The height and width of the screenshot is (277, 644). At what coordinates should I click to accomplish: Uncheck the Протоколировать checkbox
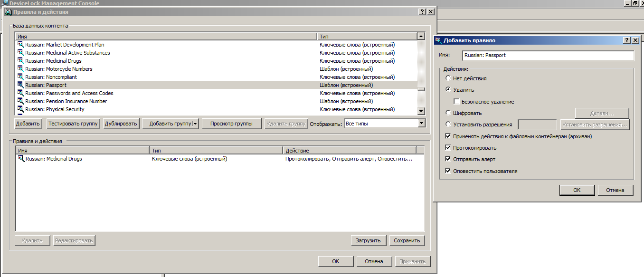click(x=448, y=148)
